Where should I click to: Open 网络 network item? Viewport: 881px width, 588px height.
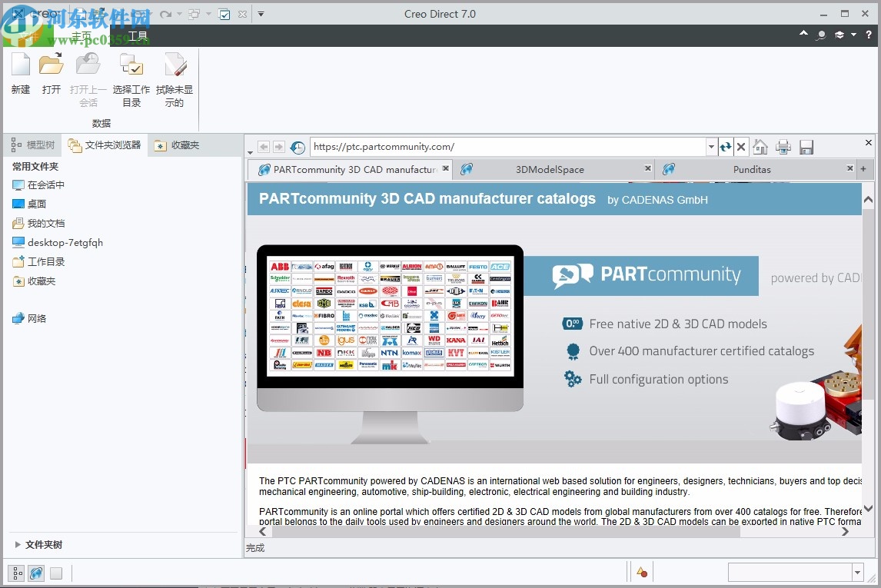click(x=29, y=318)
